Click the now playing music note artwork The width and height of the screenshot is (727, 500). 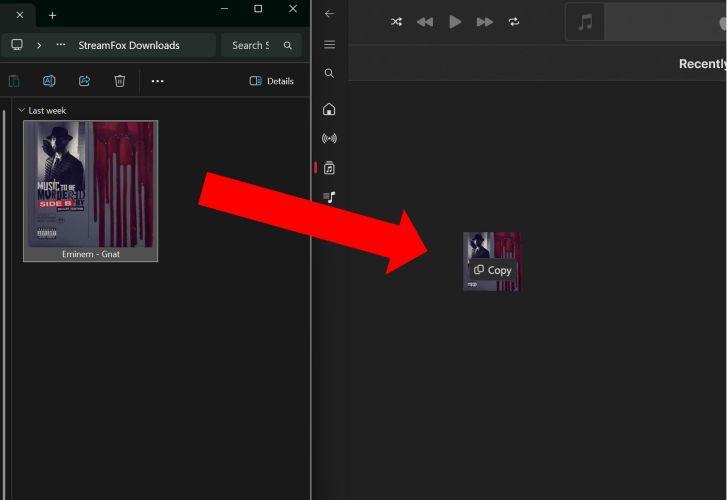coord(585,22)
